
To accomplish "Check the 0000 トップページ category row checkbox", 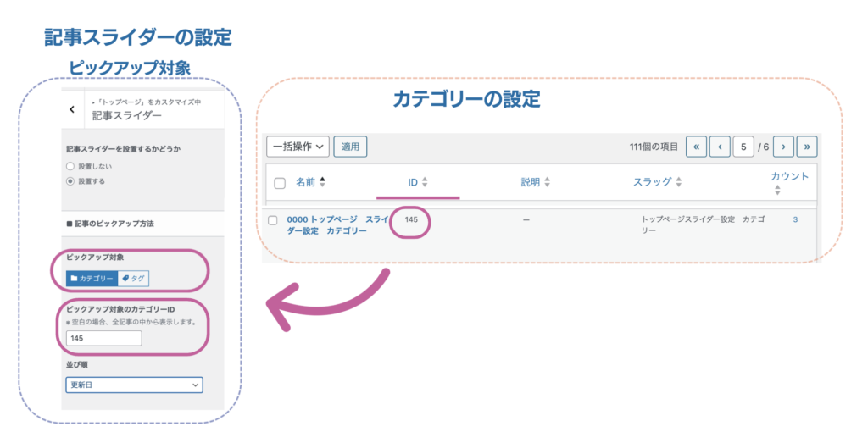I will coord(273,220).
